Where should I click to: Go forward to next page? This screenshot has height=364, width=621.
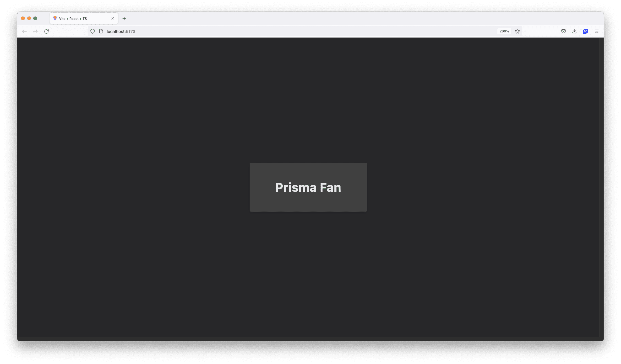coord(35,31)
